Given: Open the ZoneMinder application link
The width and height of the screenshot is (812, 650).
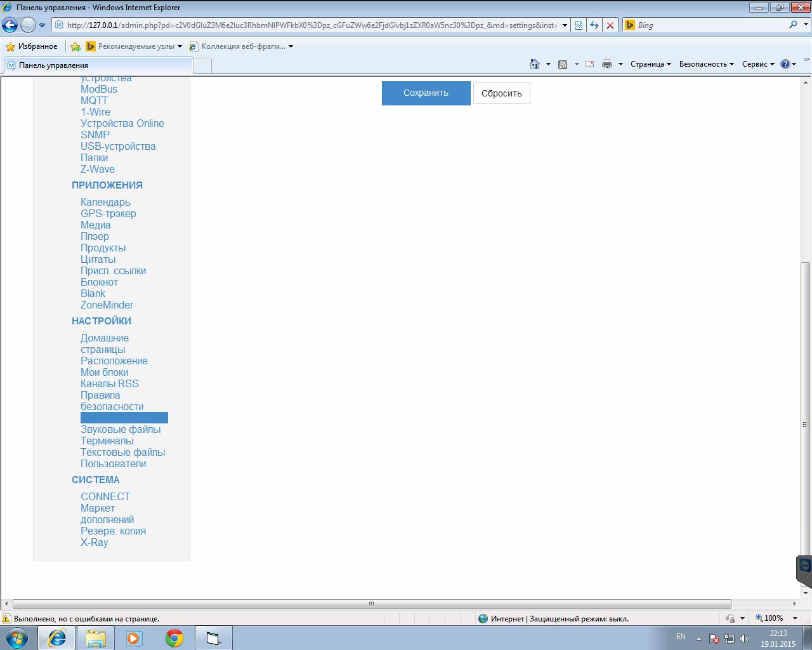Looking at the screenshot, I should click(x=107, y=305).
